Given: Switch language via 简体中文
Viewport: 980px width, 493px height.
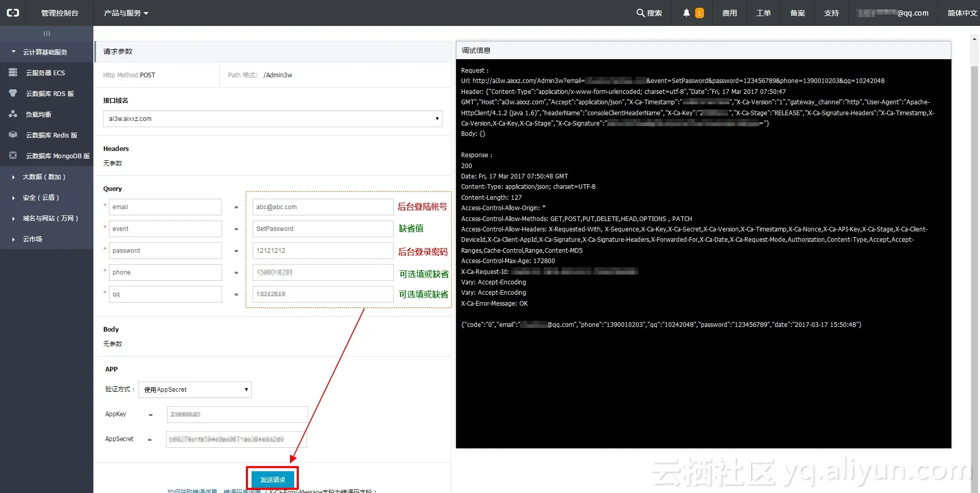Looking at the screenshot, I should click(x=962, y=13).
